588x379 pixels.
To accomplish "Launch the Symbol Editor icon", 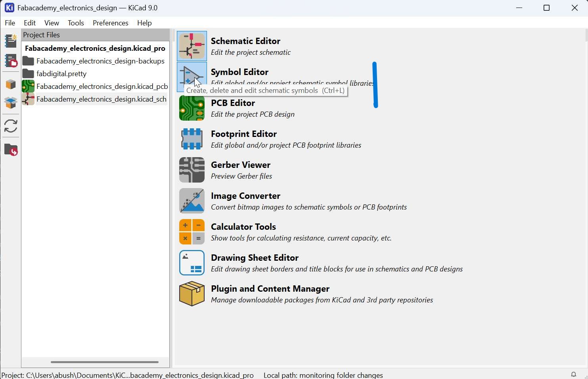I will click(192, 77).
